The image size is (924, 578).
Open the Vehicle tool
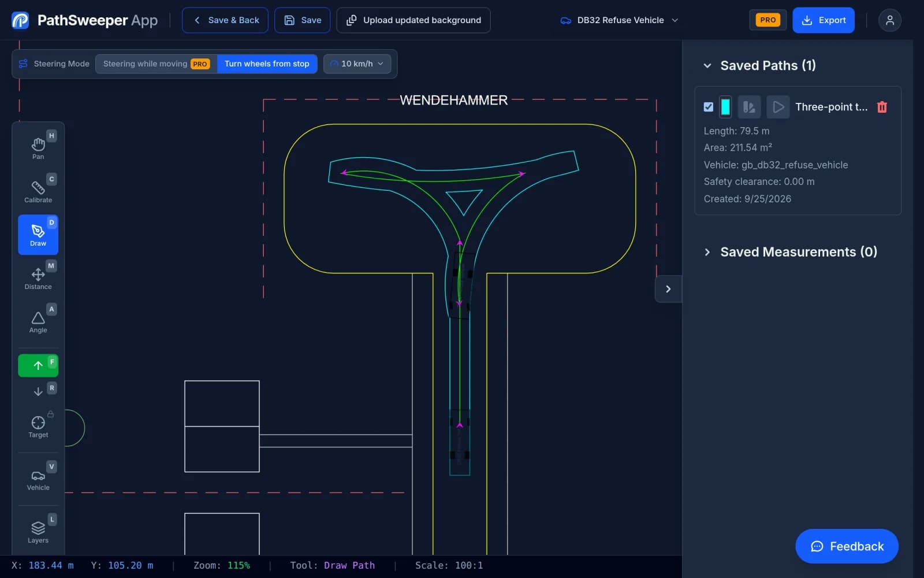click(x=38, y=479)
